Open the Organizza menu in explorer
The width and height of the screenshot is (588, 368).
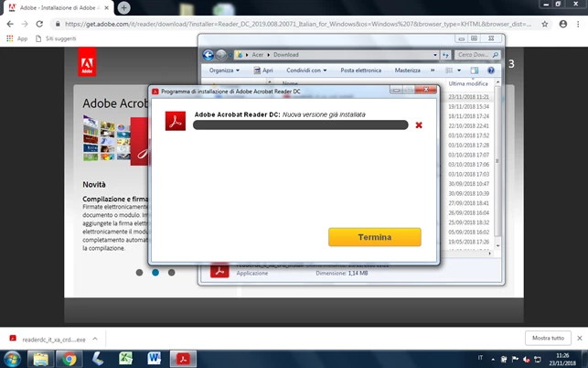click(224, 70)
